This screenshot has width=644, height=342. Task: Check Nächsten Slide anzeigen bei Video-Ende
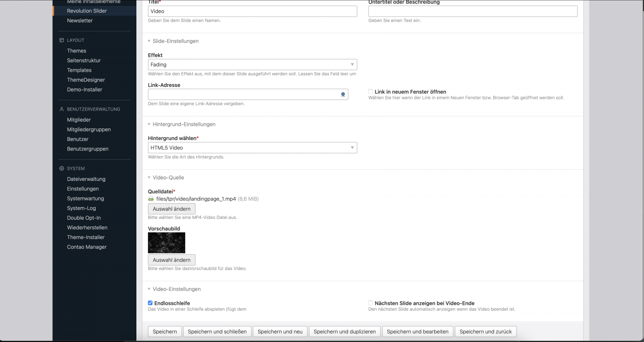tap(371, 303)
